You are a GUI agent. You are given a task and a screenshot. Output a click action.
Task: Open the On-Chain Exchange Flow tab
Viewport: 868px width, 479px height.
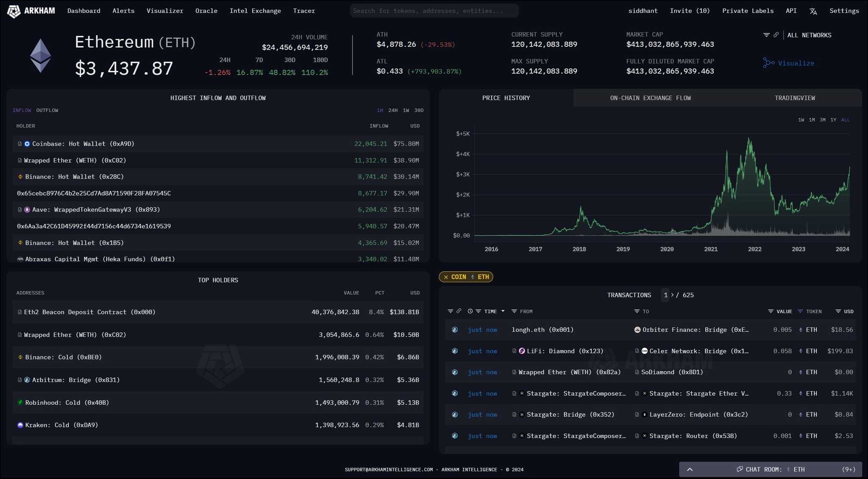point(650,98)
